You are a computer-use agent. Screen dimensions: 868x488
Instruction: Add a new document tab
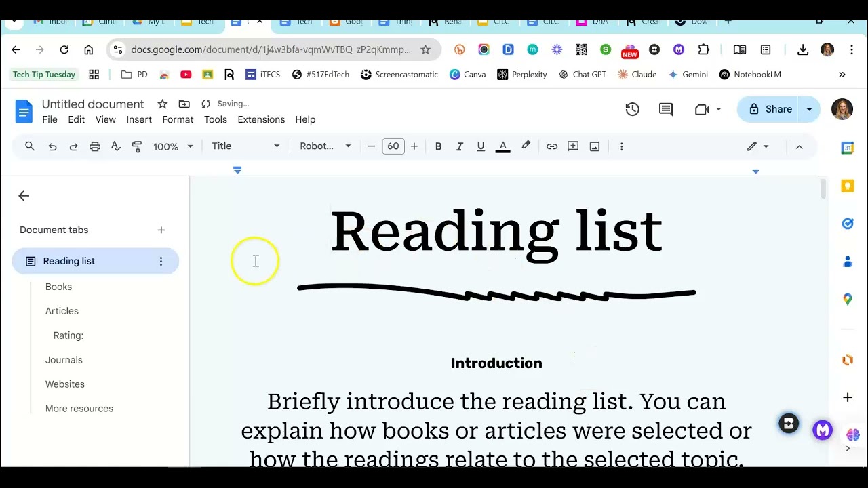pos(161,230)
